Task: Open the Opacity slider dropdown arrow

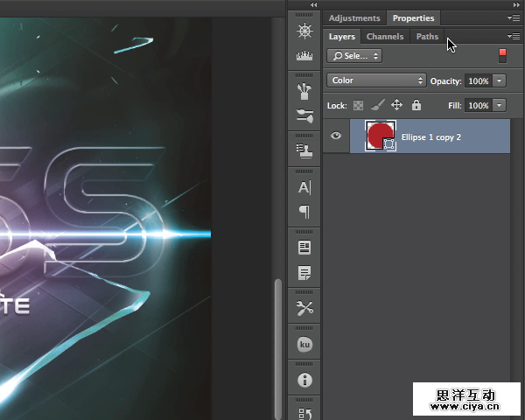Action: point(499,80)
